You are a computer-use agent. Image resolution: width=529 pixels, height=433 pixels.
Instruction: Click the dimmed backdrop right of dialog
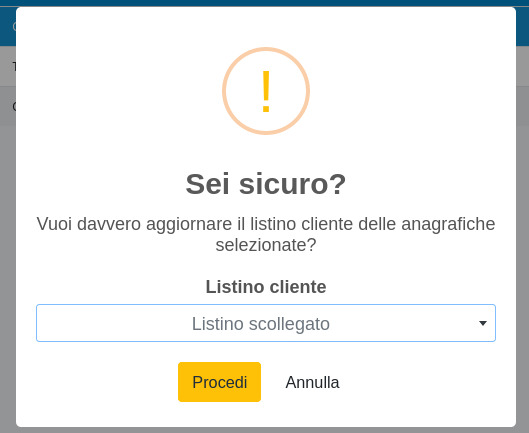(x=523, y=270)
